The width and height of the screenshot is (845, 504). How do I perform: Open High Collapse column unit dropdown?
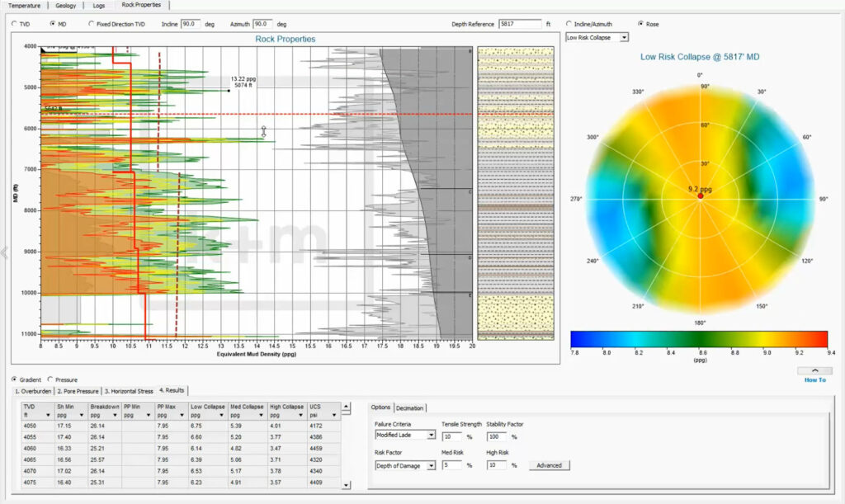[x=300, y=415]
